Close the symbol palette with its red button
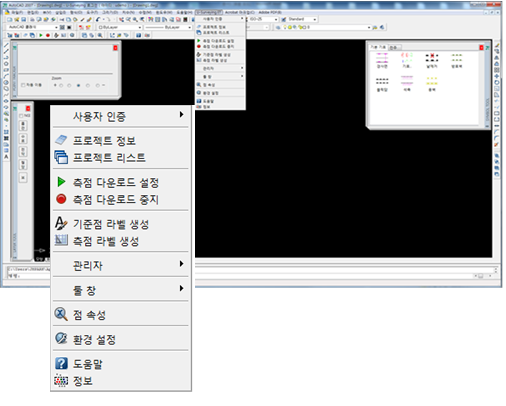This screenshot has width=506, height=406. coord(481,48)
